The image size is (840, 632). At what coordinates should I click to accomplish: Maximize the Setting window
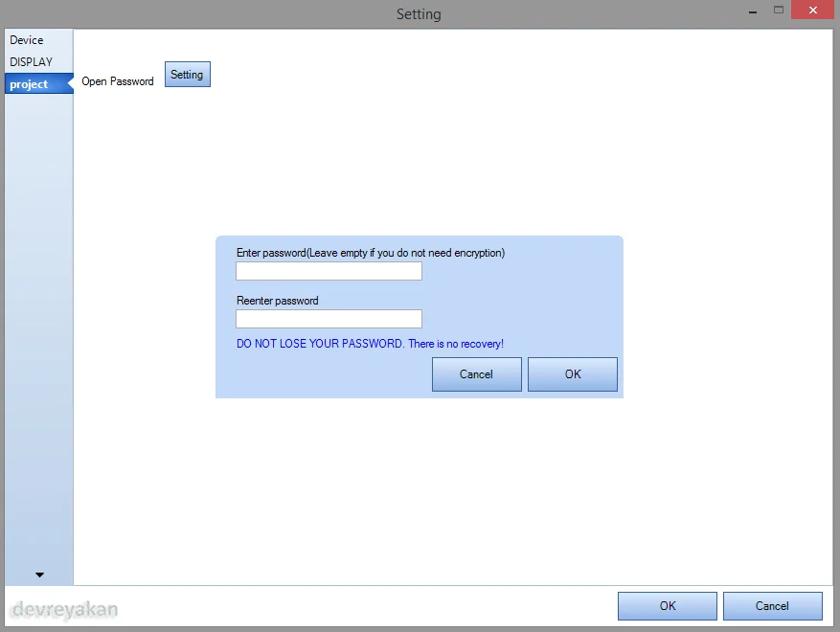tap(779, 10)
